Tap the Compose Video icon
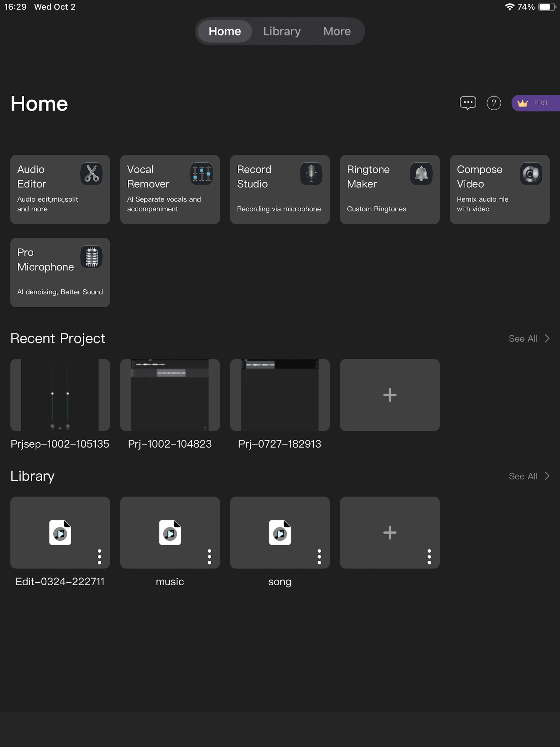This screenshot has height=747, width=560. click(531, 174)
